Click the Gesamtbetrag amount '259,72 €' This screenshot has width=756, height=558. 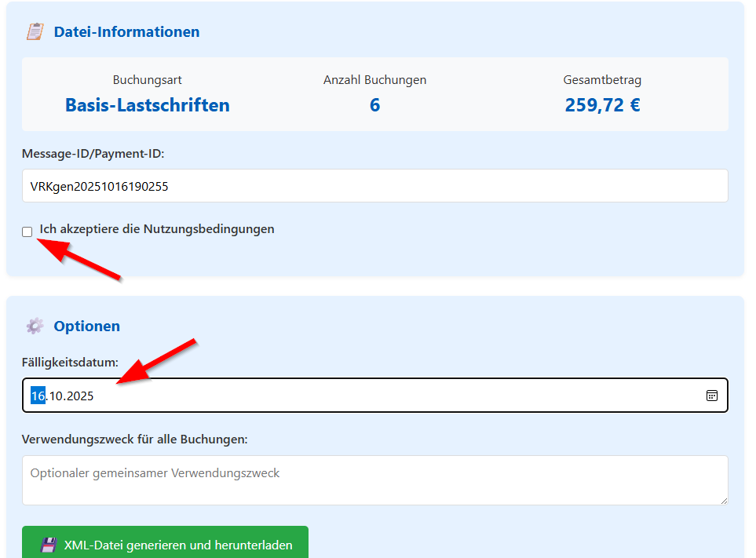[602, 105]
